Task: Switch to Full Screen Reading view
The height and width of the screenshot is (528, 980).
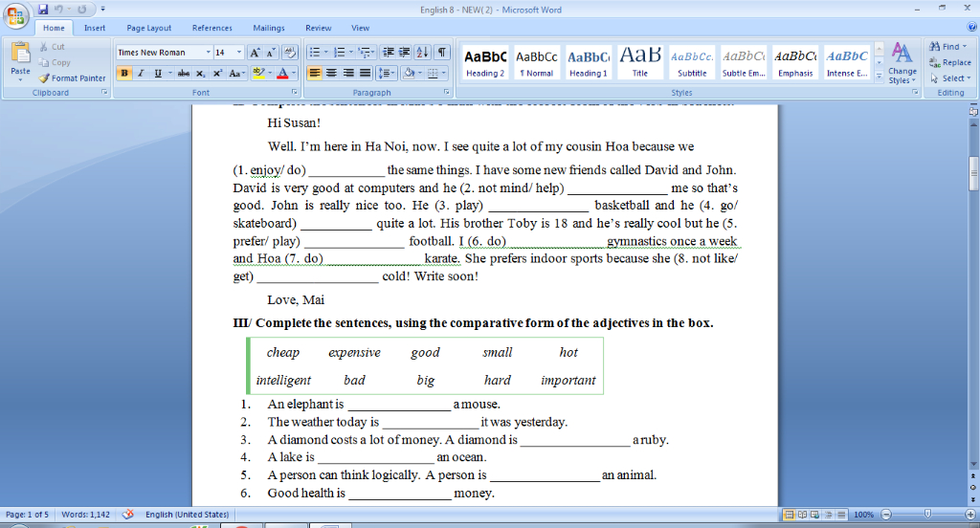Action: pyautogui.click(x=802, y=515)
